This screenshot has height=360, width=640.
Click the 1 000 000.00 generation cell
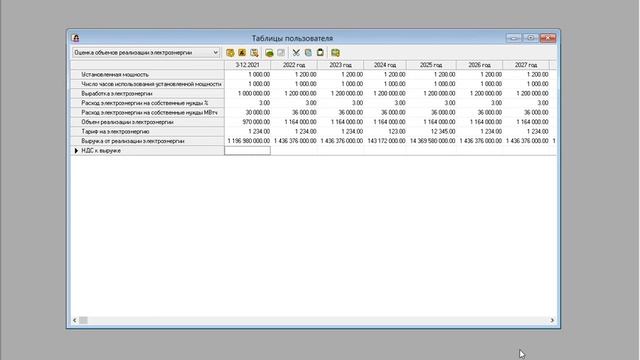[x=247, y=93]
